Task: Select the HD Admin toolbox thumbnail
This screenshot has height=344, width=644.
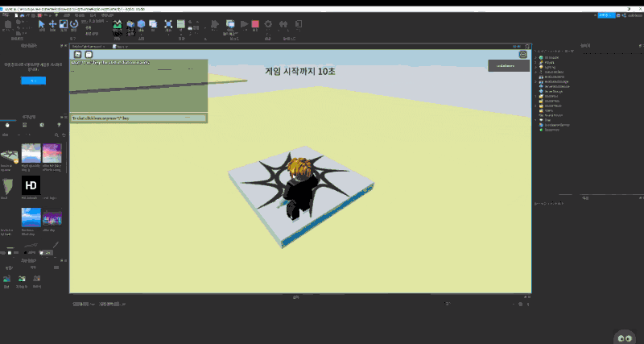Action: point(31,184)
